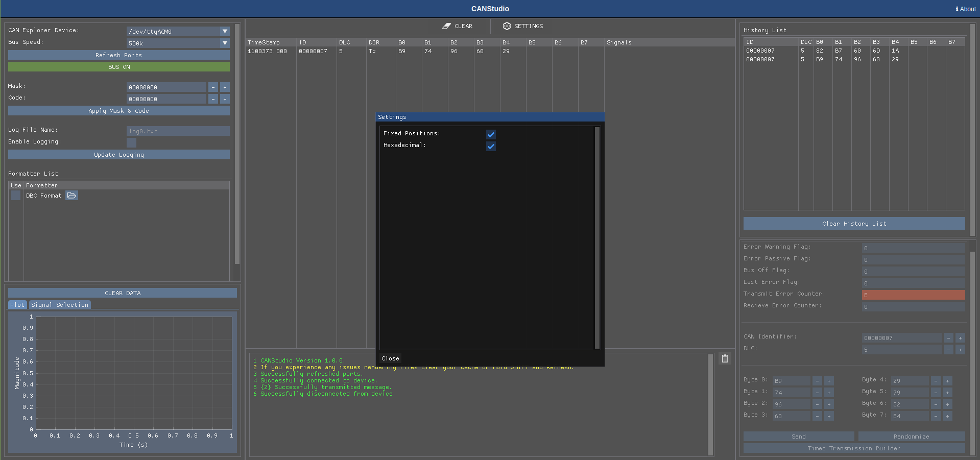This screenshot has width=980, height=460.
Task: Click the Settings dialog vertical scrollbar
Action: [597, 237]
